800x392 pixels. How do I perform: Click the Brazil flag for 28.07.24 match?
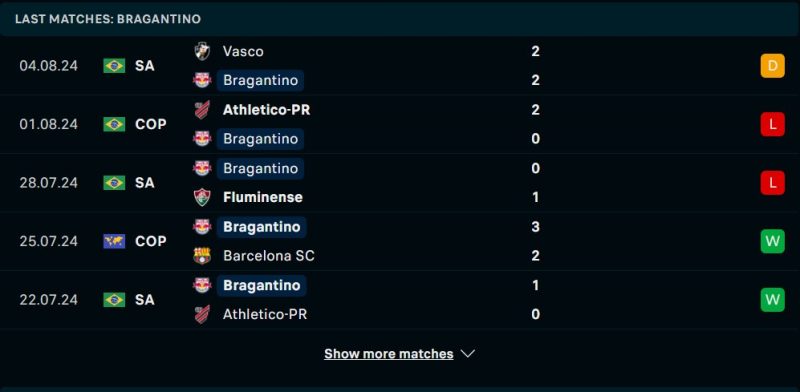click(x=114, y=183)
